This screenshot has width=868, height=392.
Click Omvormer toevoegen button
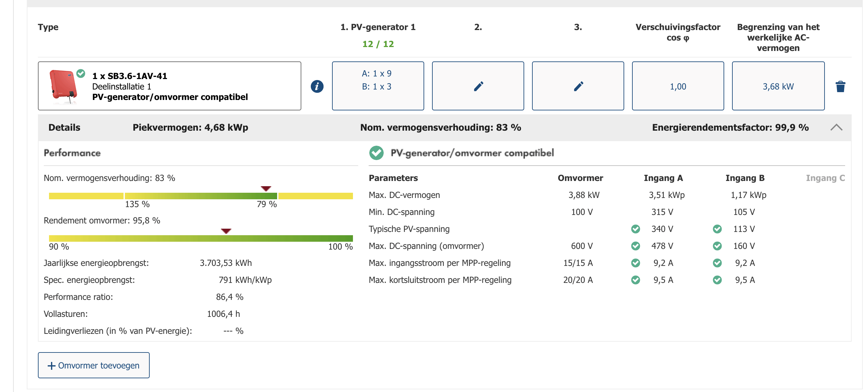94,365
